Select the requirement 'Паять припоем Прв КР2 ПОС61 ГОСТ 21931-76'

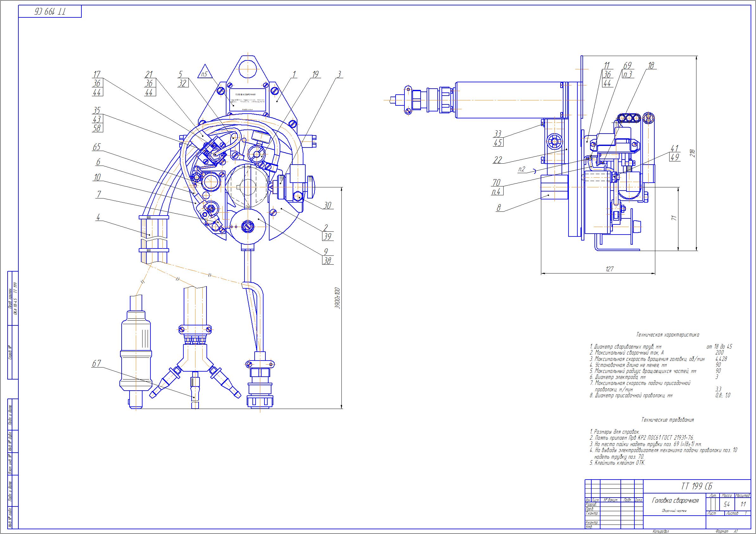641,438
